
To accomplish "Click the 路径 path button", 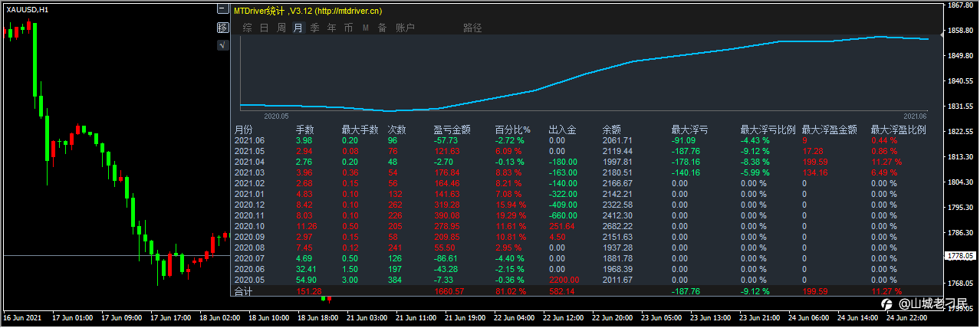I will (x=473, y=28).
